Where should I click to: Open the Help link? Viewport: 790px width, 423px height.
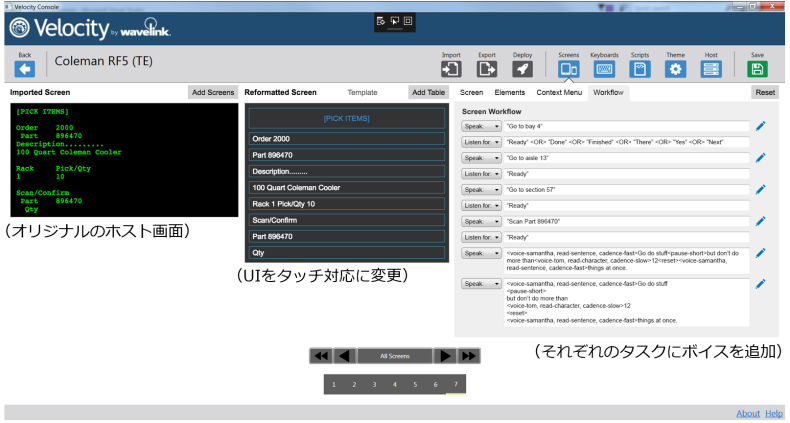point(774,413)
